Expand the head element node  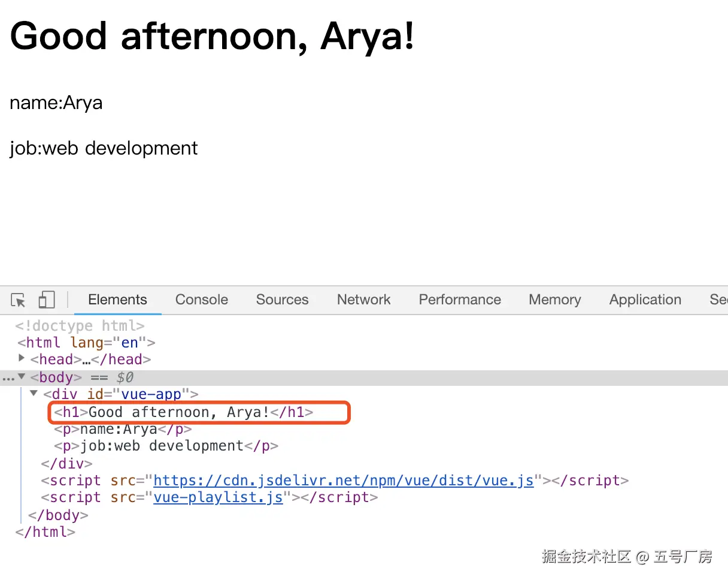(x=22, y=358)
